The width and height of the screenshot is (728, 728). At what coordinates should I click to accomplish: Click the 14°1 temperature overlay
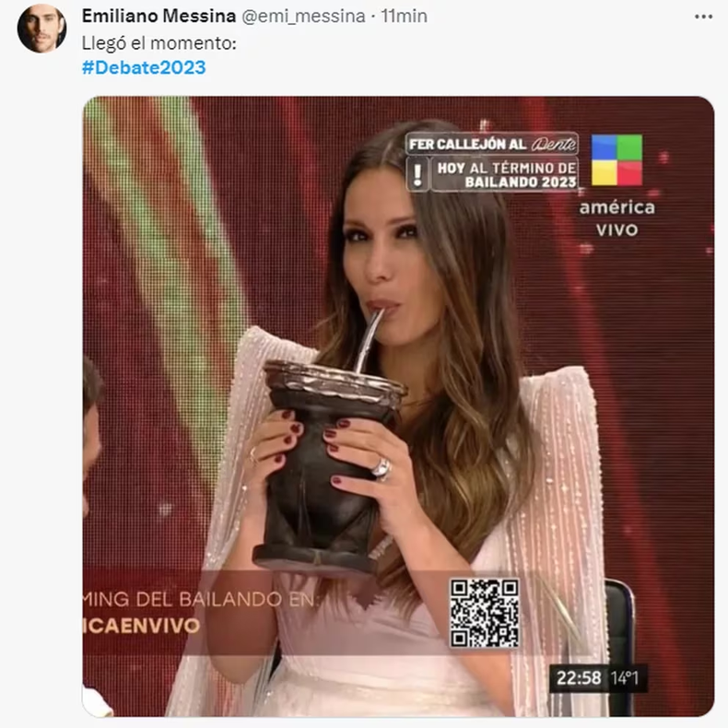point(625,678)
